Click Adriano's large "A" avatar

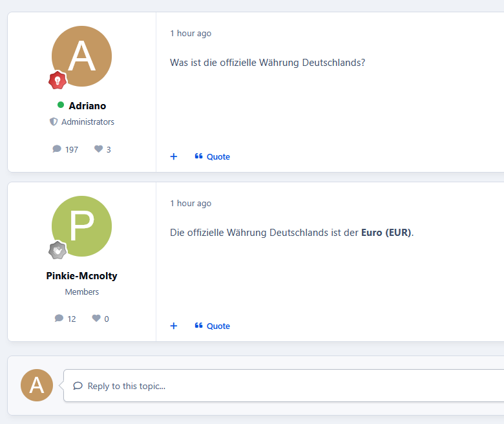(x=81, y=56)
